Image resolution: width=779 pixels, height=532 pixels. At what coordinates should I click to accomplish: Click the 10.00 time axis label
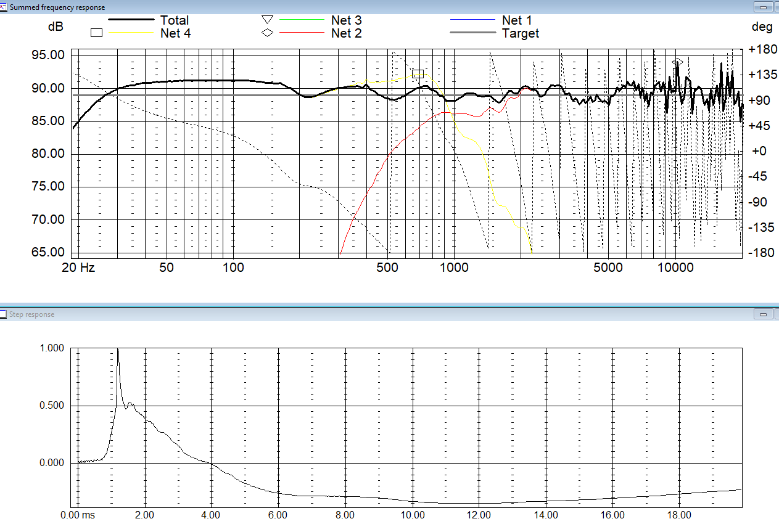click(411, 515)
